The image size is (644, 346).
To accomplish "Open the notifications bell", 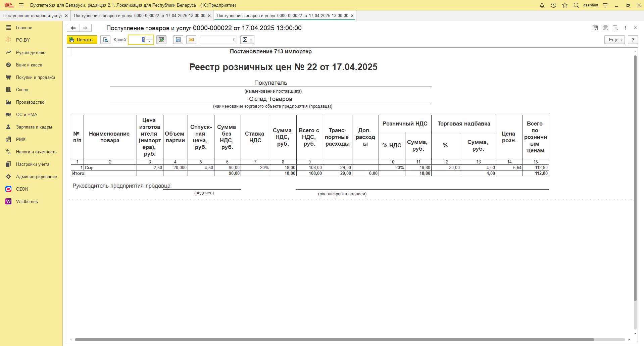I will click(x=542, y=5).
